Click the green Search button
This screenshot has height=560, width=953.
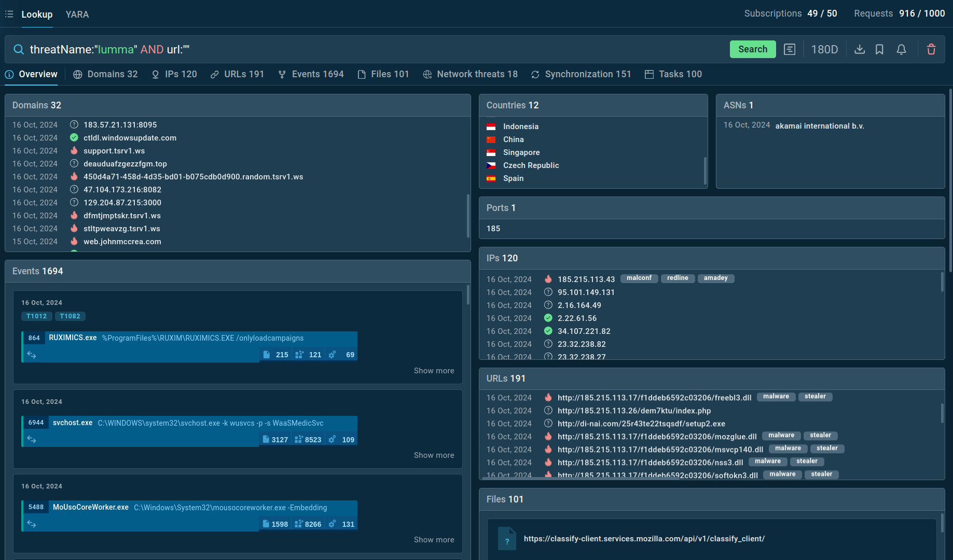pyautogui.click(x=753, y=49)
